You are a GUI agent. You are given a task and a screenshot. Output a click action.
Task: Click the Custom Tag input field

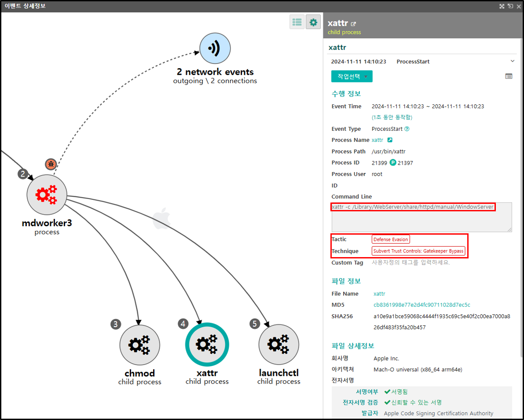click(411, 262)
